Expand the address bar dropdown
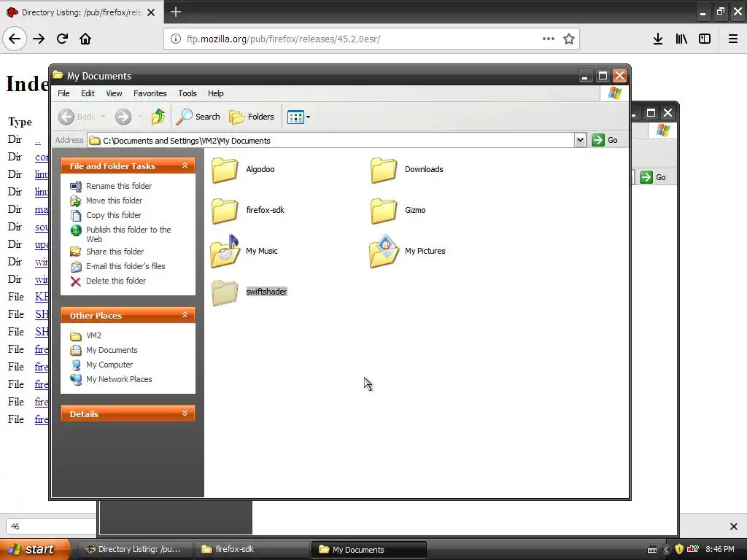The height and width of the screenshot is (560, 747). [580, 140]
